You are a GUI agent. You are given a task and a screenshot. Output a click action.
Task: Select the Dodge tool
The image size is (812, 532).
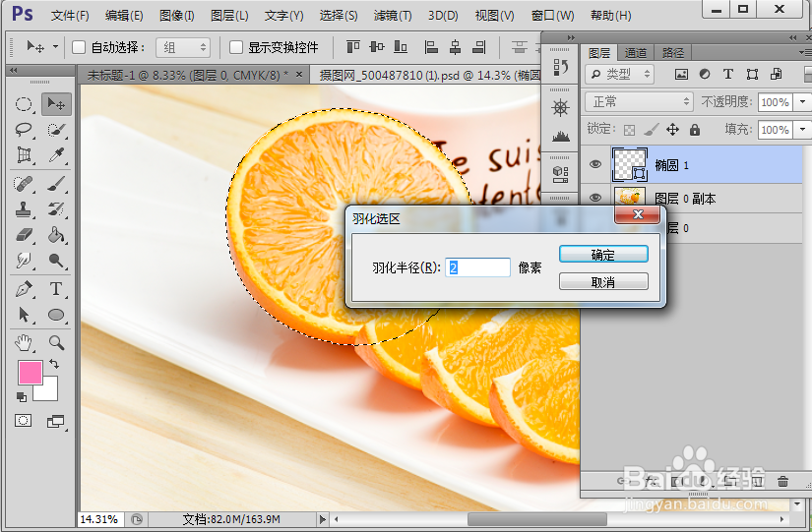pyautogui.click(x=56, y=260)
